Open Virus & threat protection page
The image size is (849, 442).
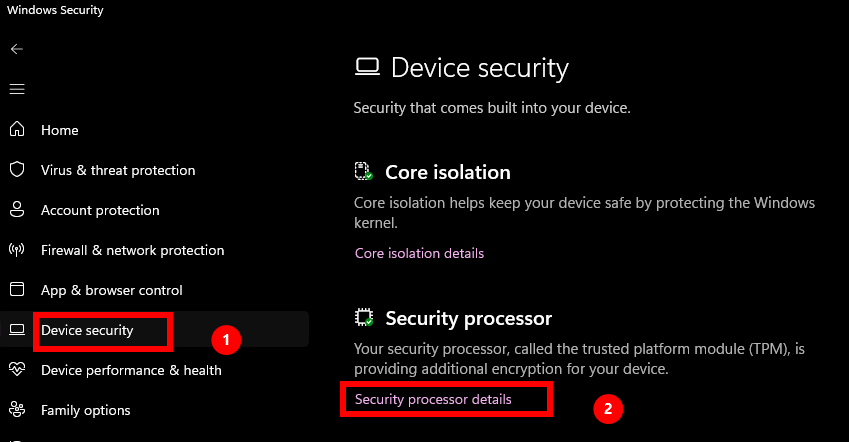(118, 170)
